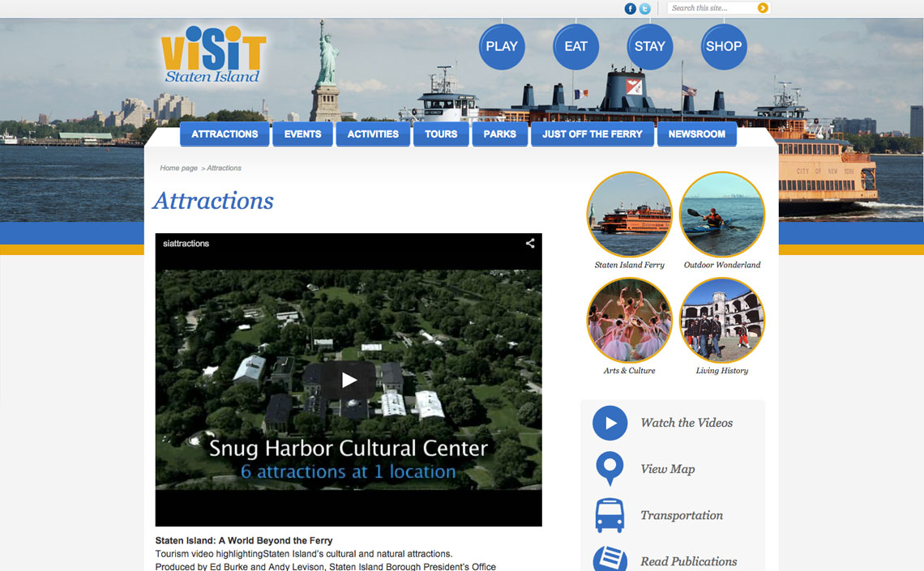Open the Staten Island Ferry circular photo
This screenshot has height=571, width=924.
click(629, 215)
